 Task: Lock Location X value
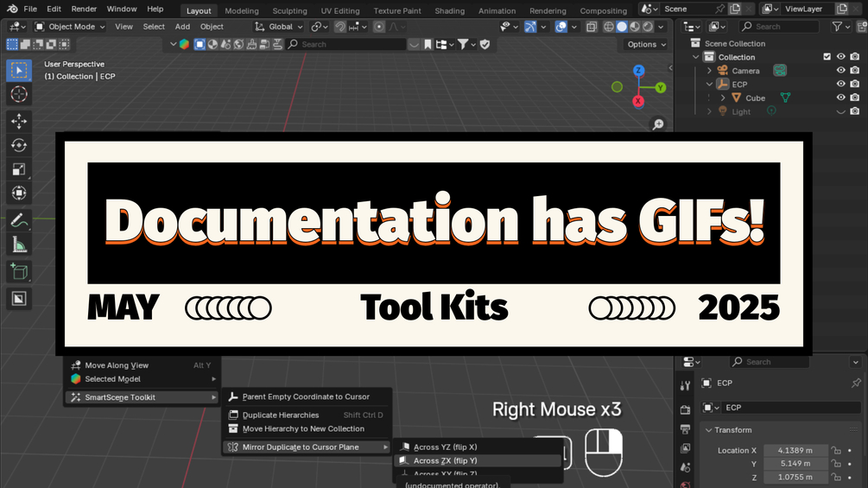pyautogui.click(x=836, y=450)
